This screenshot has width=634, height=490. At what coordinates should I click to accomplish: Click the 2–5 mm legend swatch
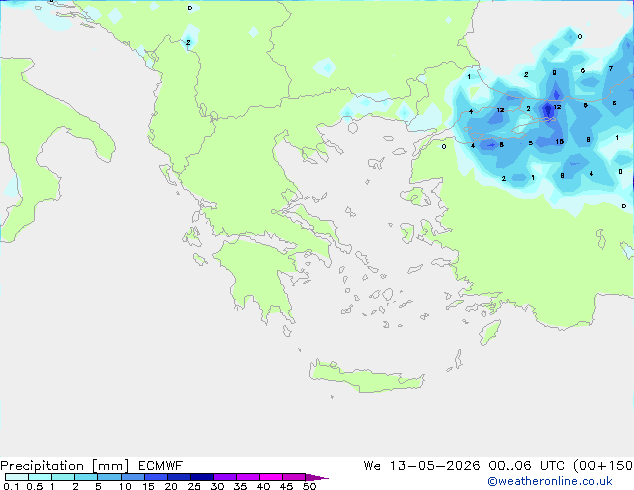(x=86, y=477)
